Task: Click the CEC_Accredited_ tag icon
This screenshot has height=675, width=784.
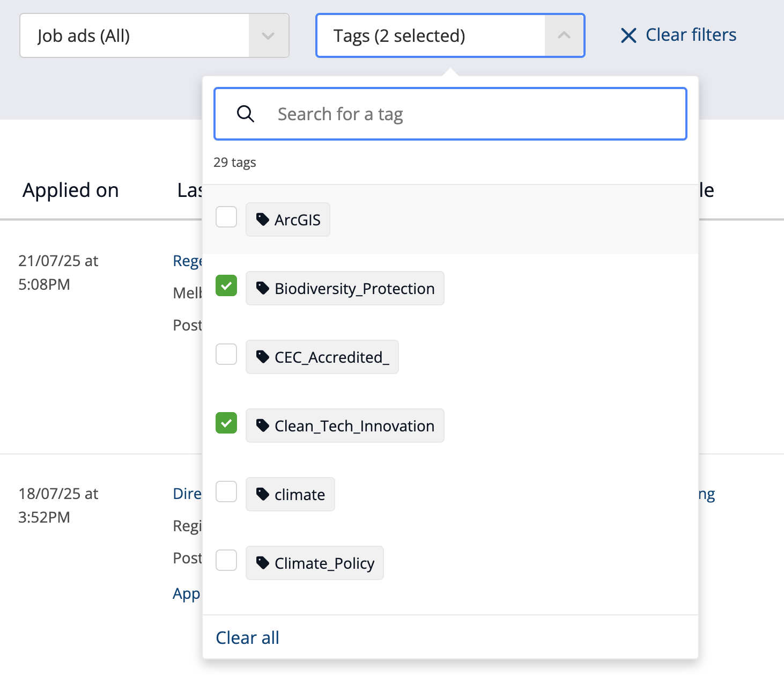Action: (x=262, y=357)
